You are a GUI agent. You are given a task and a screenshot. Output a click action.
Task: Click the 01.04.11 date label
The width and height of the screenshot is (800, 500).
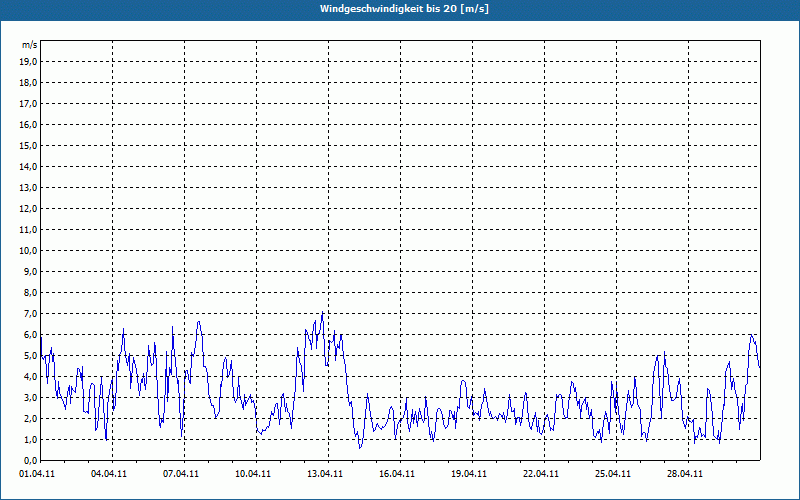37,474
